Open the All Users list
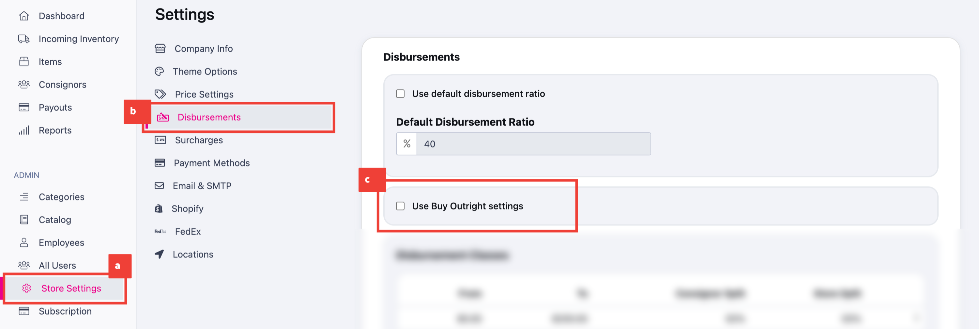Viewport: 980px width, 329px height. pyautogui.click(x=57, y=265)
